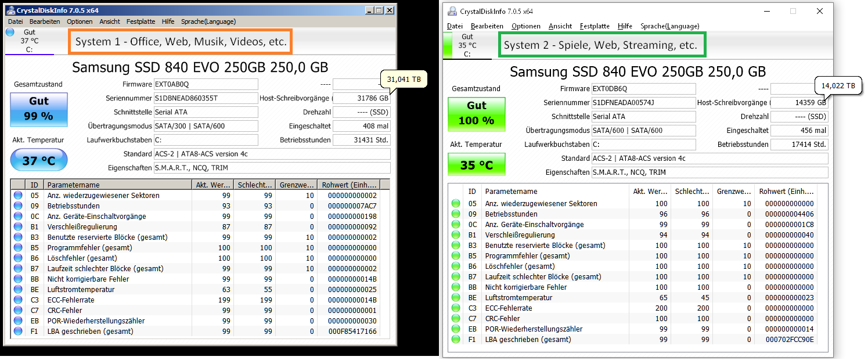Click the 17414 Std. Betriebsstunden field
The width and height of the screenshot is (868, 360).
(799, 145)
